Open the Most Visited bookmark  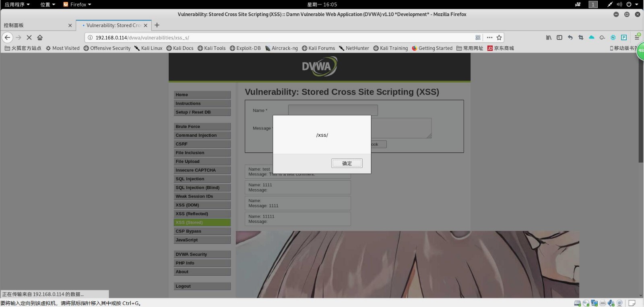coord(63,48)
